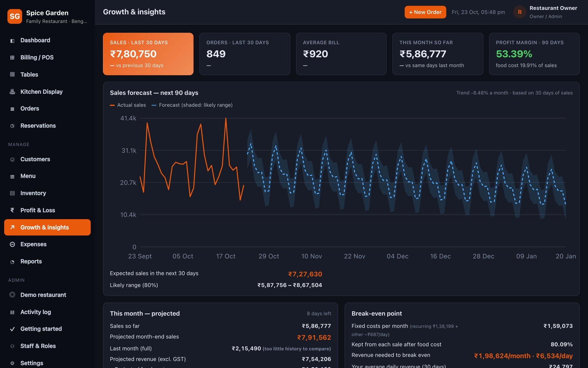Click the Inventory icon in sidebar
This screenshot has height=368, width=588.
[x=12, y=193]
